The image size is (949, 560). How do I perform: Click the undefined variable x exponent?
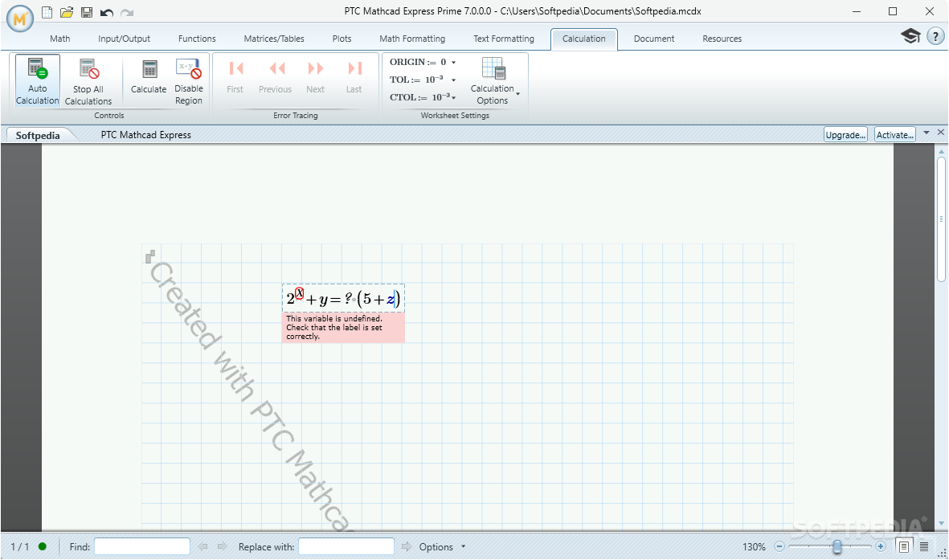300,293
